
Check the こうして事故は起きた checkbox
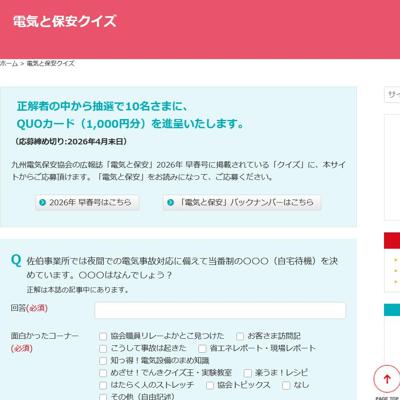(x=103, y=348)
